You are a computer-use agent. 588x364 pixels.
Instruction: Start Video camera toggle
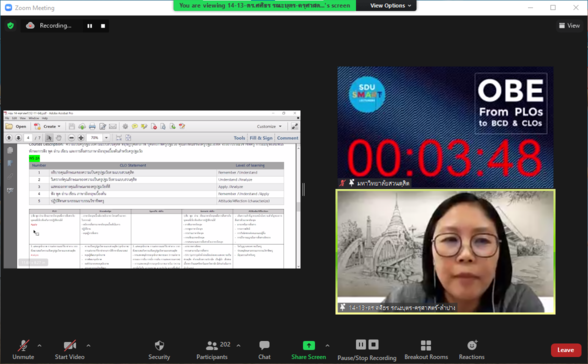pos(70,349)
